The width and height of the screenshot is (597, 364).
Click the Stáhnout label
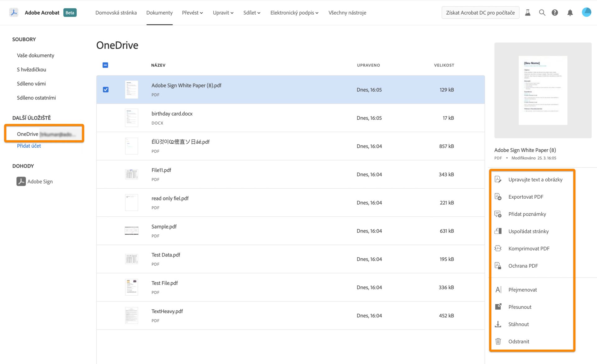(518, 324)
